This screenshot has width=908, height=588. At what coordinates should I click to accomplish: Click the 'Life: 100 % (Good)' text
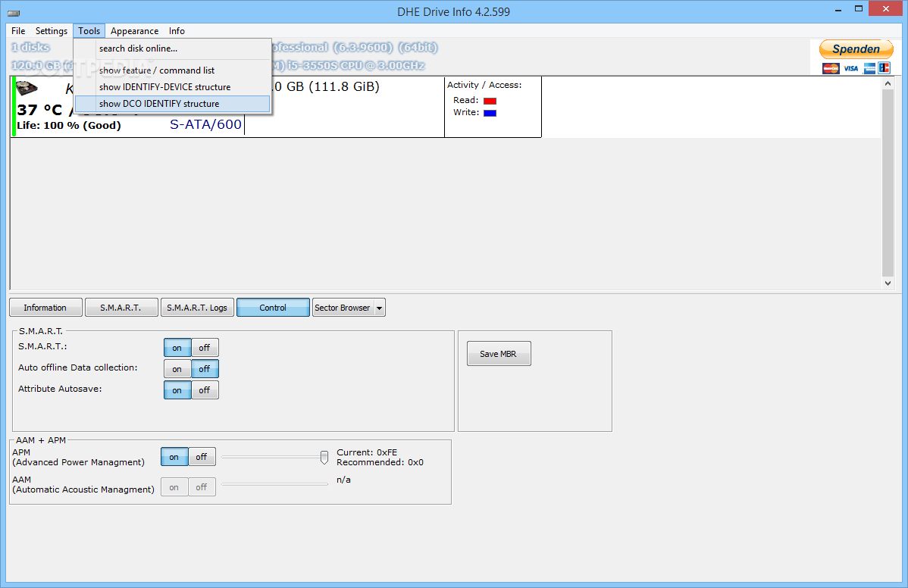coord(69,126)
